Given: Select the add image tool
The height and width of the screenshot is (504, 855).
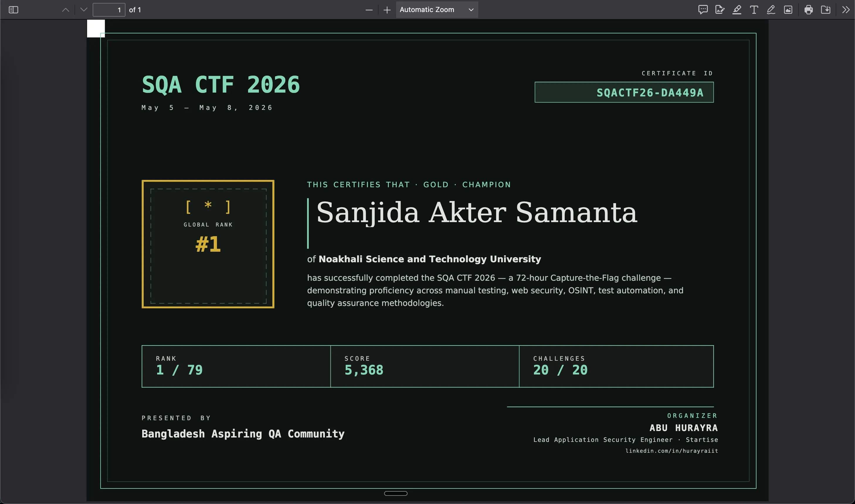Looking at the screenshot, I should 788,10.
